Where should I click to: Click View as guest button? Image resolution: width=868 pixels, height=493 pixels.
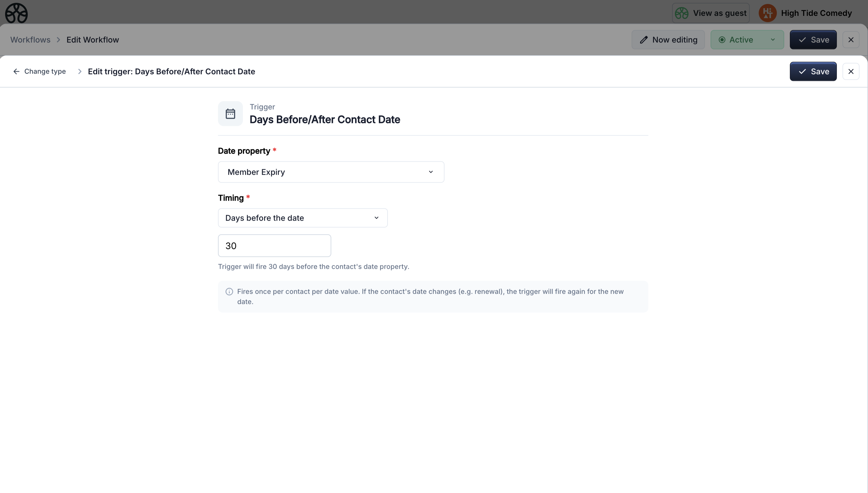pos(711,13)
